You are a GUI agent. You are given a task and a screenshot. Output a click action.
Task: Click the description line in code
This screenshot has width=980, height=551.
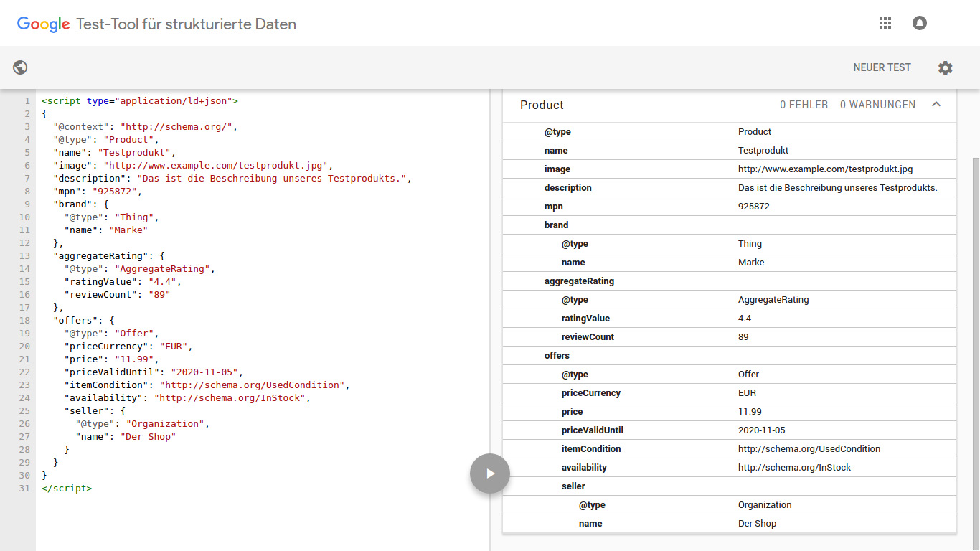tap(232, 179)
